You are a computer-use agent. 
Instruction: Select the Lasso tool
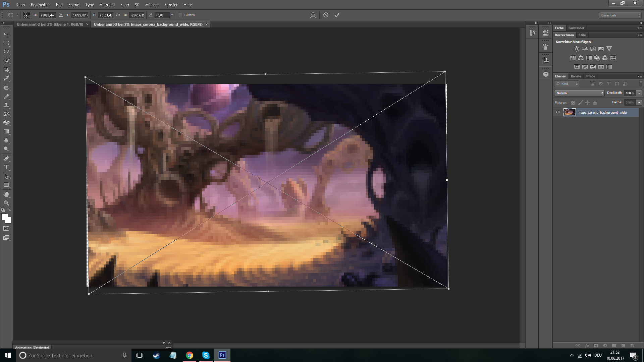(x=6, y=52)
